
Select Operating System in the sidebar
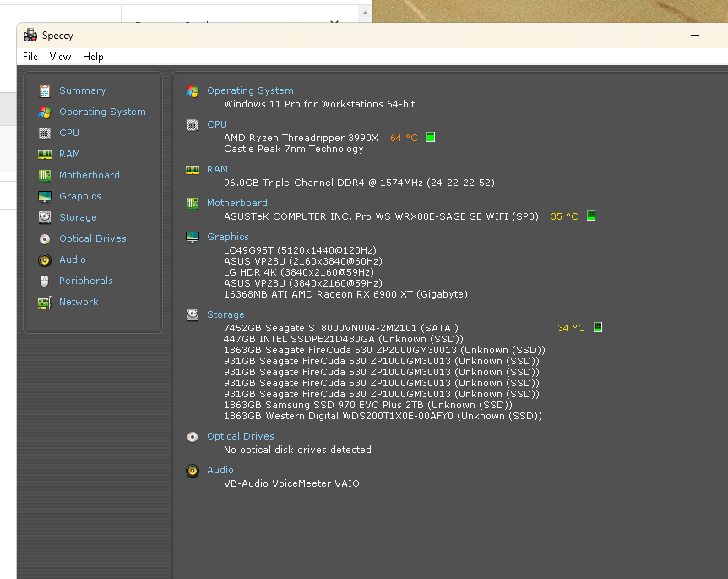(x=102, y=112)
